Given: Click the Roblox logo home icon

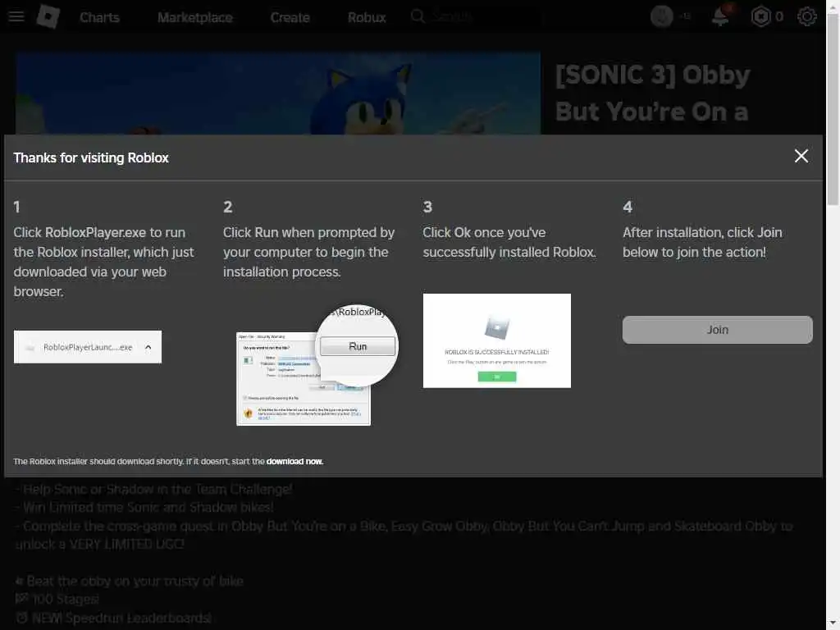Looking at the screenshot, I should click(48, 16).
